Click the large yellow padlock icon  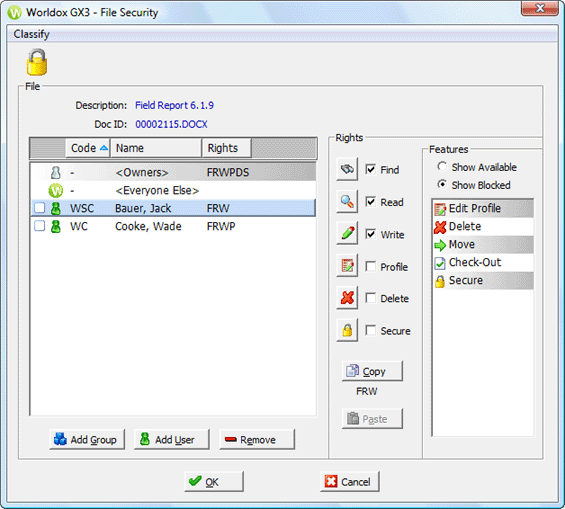tap(37, 63)
